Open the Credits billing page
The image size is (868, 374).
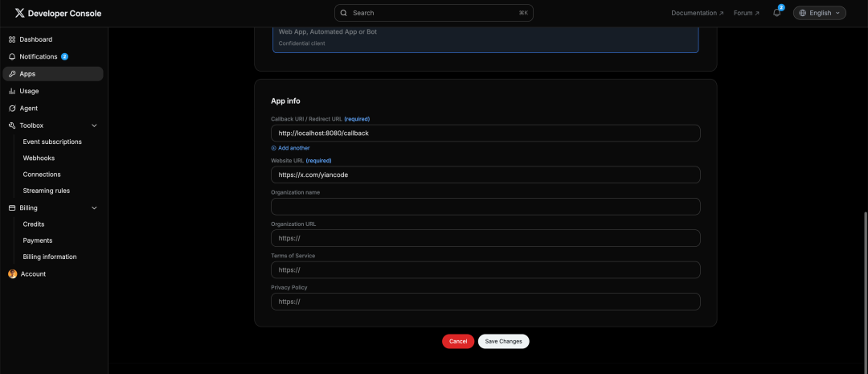tap(33, 224)
